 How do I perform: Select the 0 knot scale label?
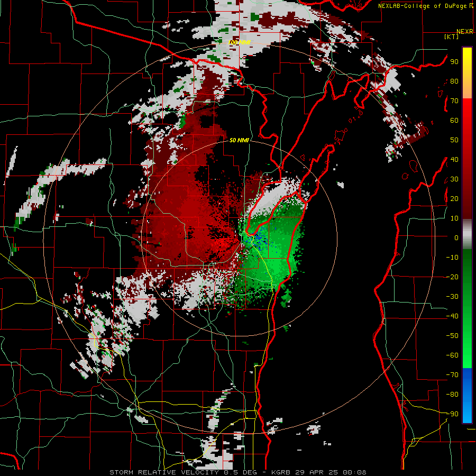[x=456, y=238]
